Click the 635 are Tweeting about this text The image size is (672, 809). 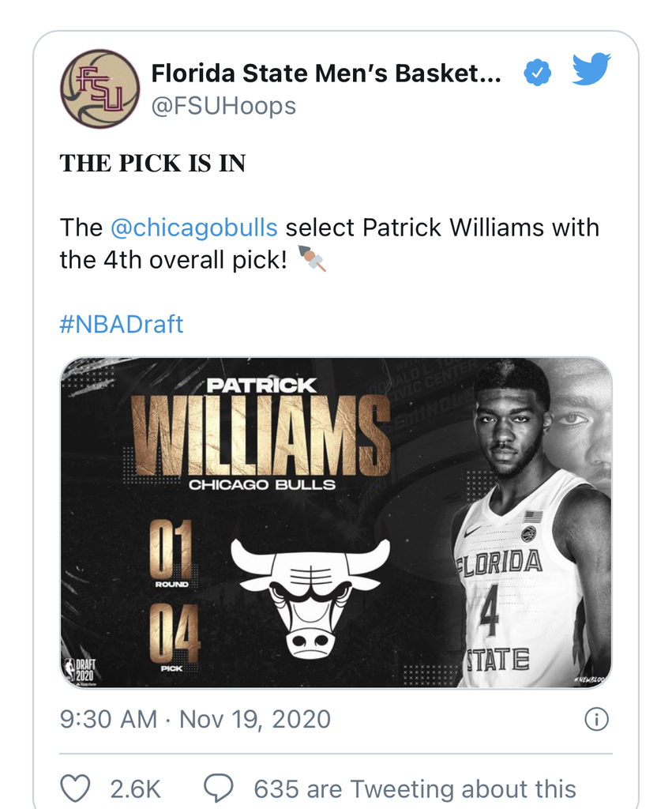click(415, 789)
